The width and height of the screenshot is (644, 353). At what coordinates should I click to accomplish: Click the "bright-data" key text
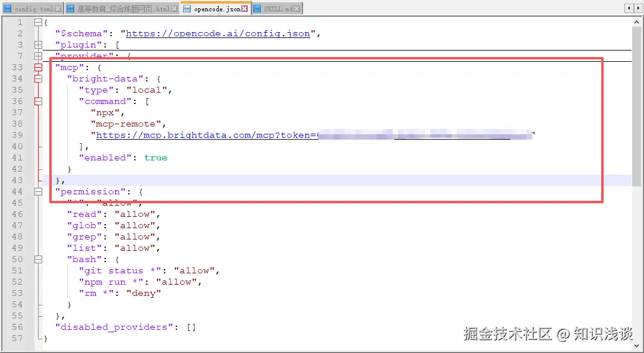(105, 78)
